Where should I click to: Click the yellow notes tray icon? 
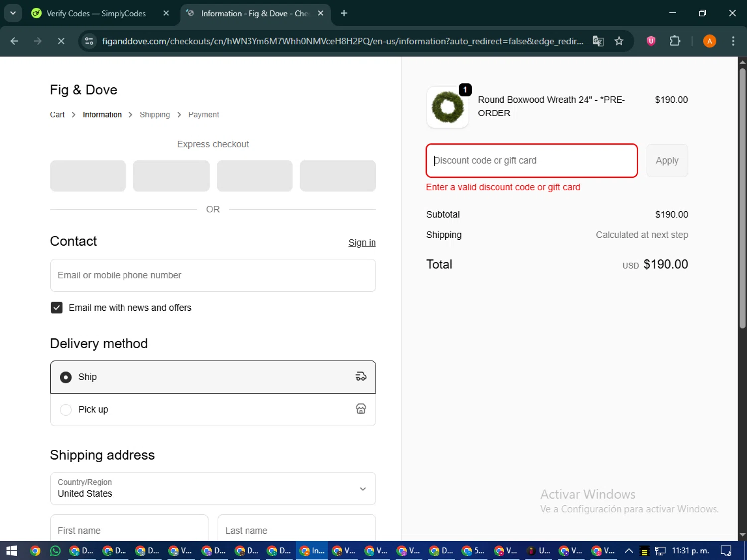(644, 551)
